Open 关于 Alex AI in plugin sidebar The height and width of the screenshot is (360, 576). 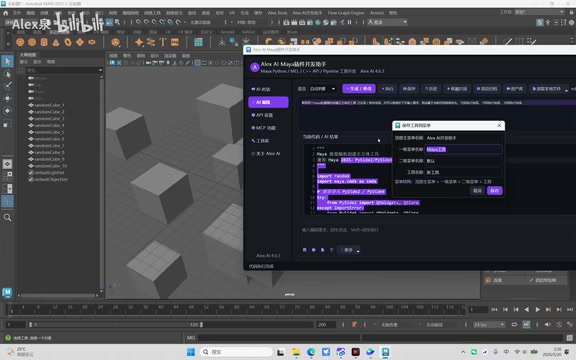click(x=268, y=154)
